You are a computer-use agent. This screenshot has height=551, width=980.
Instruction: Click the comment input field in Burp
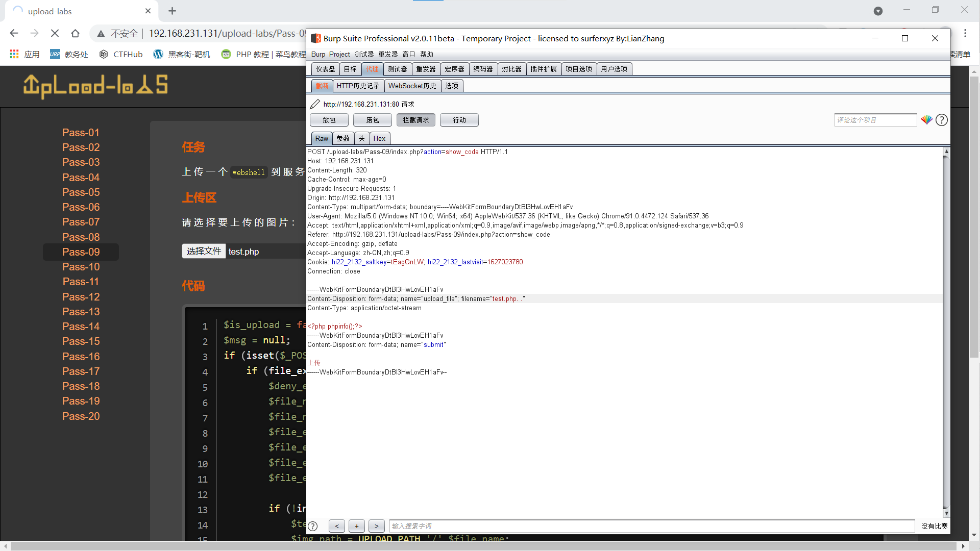(x=875, y=120)
